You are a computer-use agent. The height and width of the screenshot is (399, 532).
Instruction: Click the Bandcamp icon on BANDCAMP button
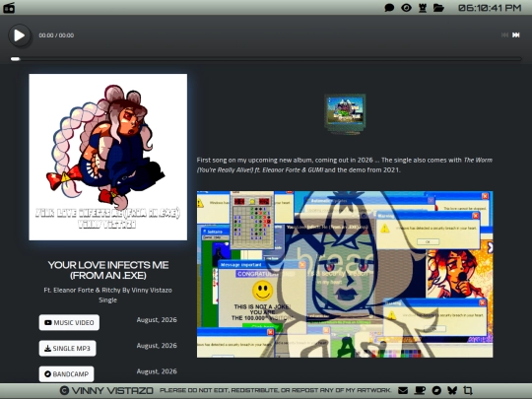48,374
